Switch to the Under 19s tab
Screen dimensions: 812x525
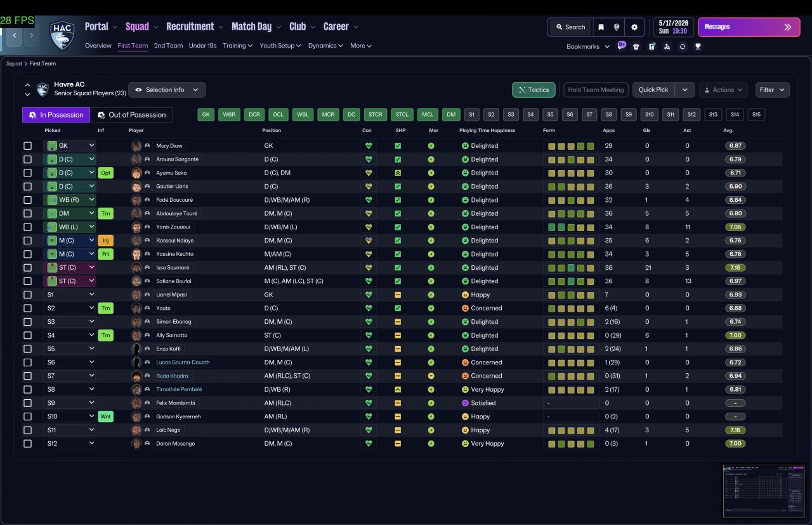[202, 46]
